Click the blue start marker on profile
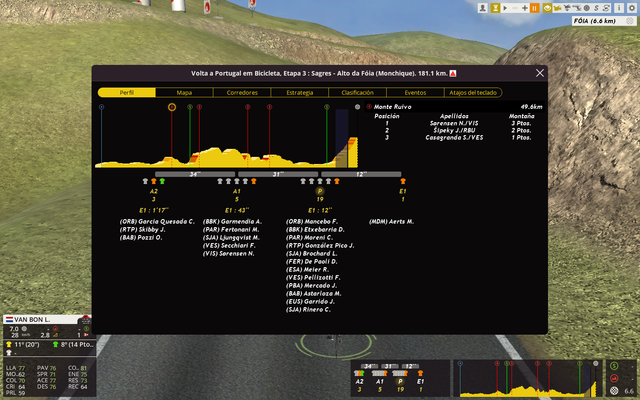The image size is (640, 400). (102, 107)
